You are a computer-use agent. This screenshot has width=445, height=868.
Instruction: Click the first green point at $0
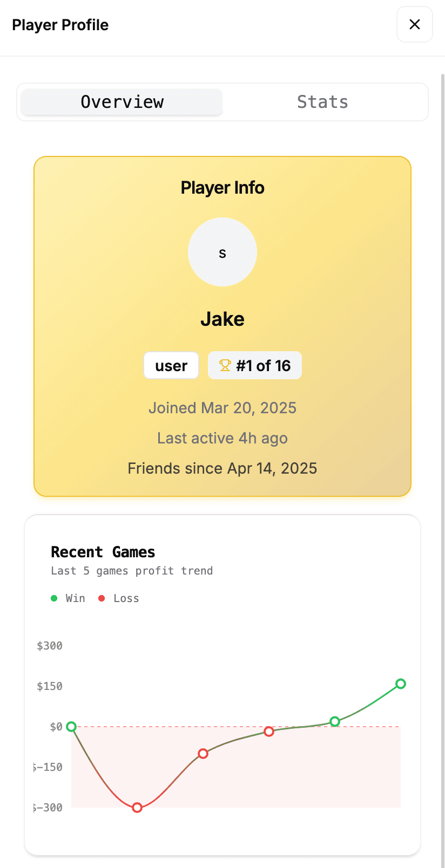coord(71,727)
